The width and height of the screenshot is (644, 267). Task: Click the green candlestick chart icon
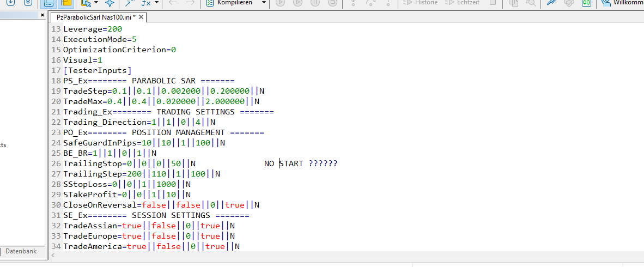(x=586, y=3)
